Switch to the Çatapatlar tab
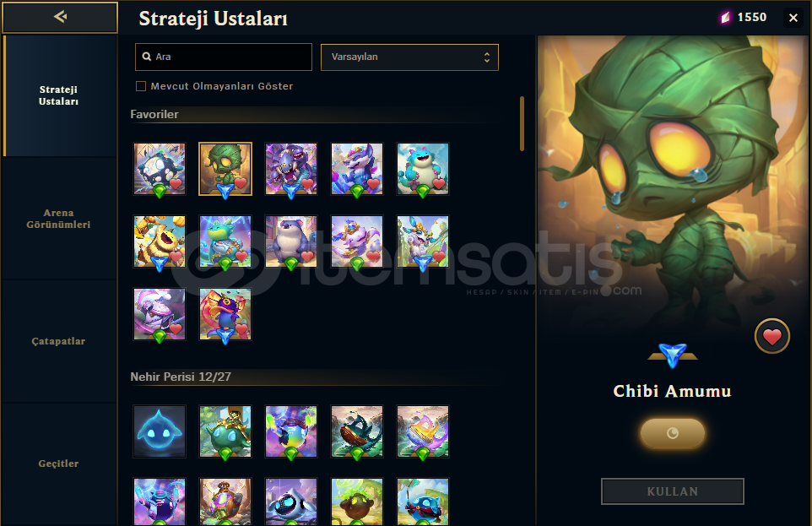812x526 pixels. coord(59,341)
